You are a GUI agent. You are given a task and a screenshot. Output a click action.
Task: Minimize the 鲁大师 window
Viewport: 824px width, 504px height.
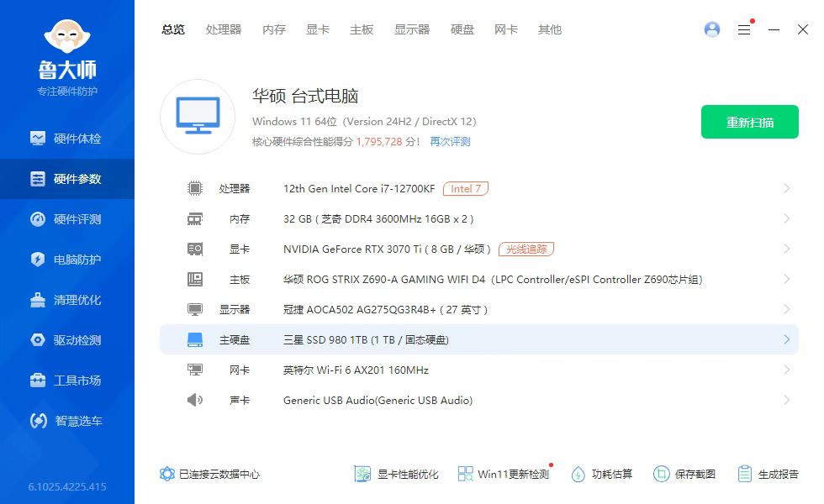774,29
